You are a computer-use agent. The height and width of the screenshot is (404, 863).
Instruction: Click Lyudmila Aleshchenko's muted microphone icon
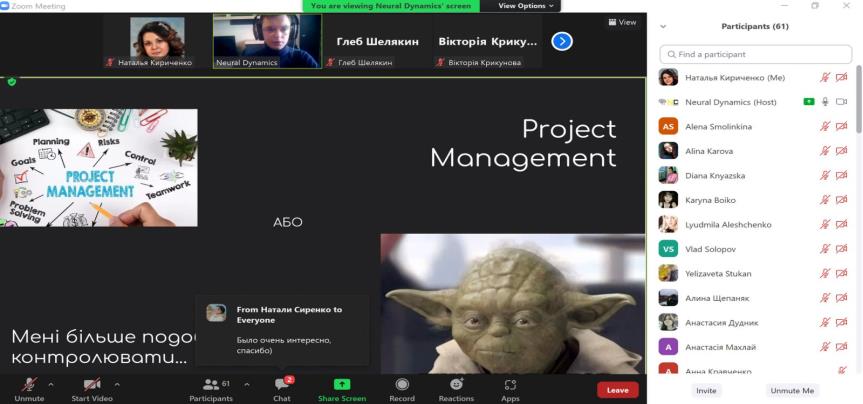point(824,225)
